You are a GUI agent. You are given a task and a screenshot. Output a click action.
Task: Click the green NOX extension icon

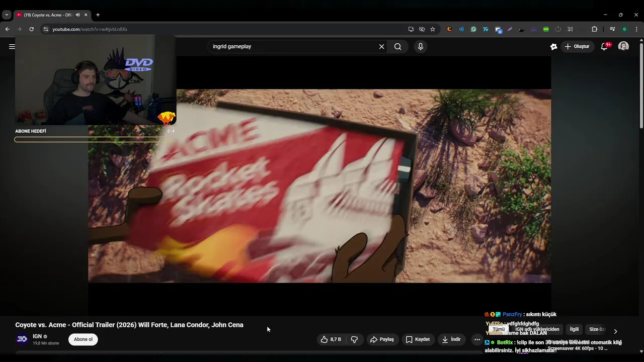pos(546,29)
